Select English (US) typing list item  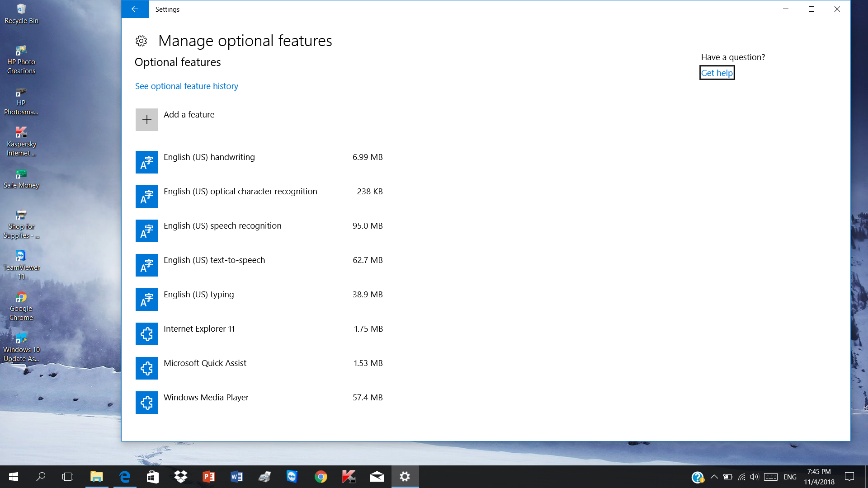click(198, 295)
